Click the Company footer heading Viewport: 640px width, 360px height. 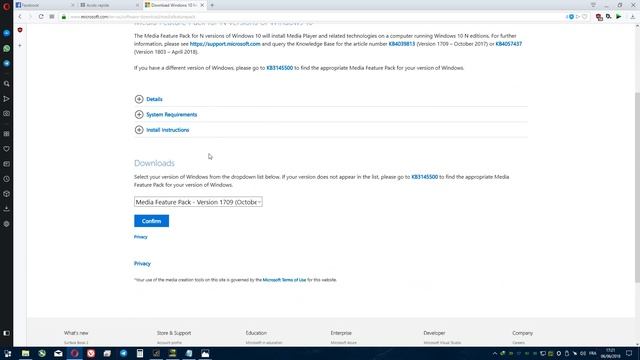click(522, 333)
